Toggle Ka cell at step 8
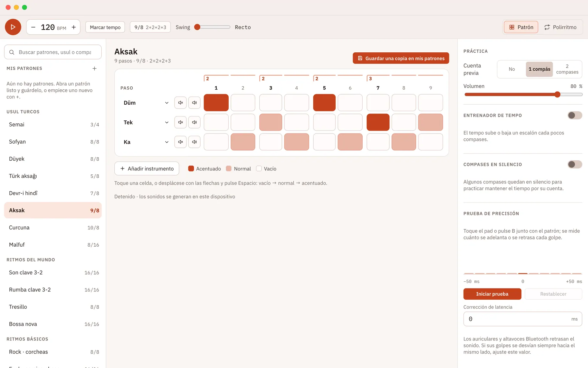This screenshot has width=588, height=368. pos(404,142)
